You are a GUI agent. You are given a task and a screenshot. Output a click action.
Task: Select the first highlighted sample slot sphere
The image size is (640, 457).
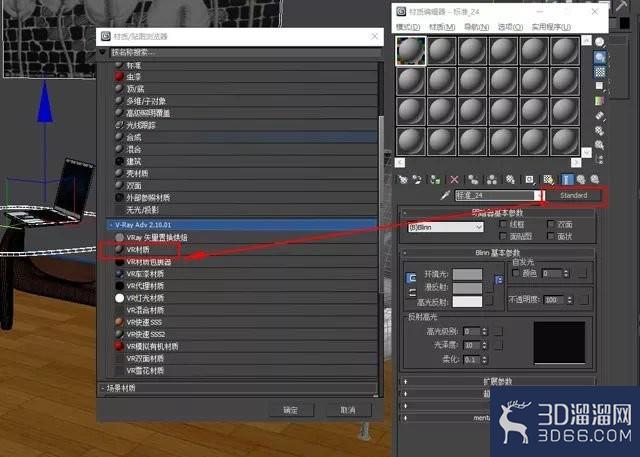coord(411,51)
